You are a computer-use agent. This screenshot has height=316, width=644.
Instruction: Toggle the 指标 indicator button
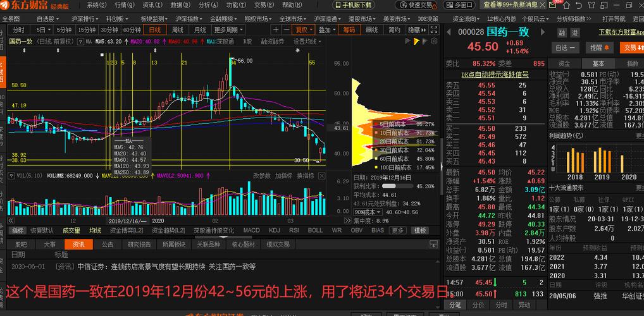click(18, 230)
